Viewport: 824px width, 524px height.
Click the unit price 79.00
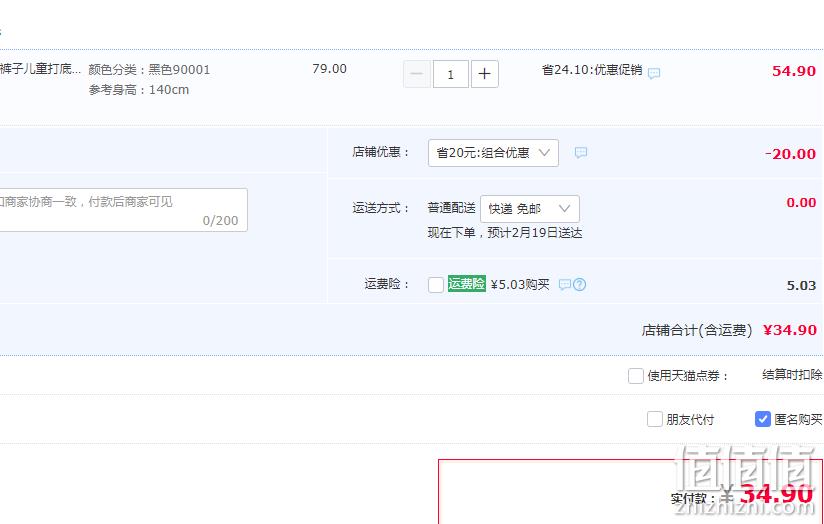(329, 69)
